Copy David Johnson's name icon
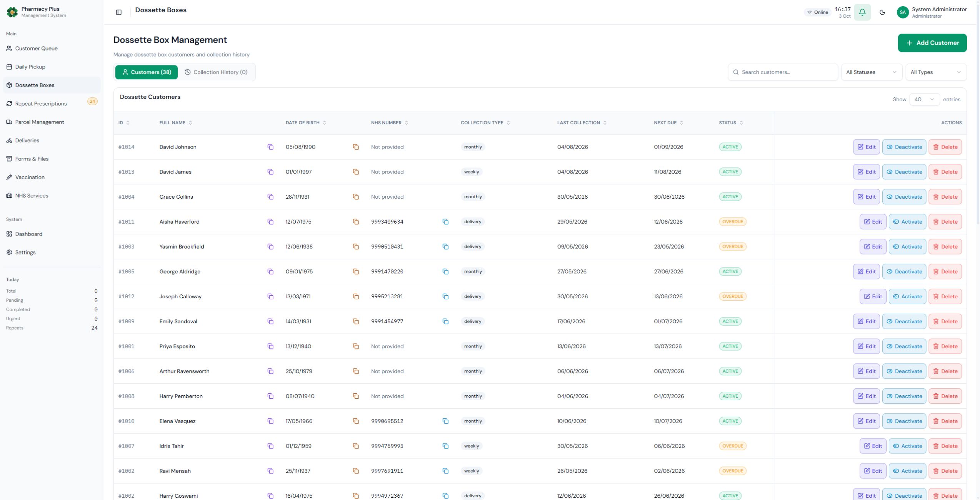The width and height of the screenshot is (980, 500). pyautogui.click(x=270, y=147)
